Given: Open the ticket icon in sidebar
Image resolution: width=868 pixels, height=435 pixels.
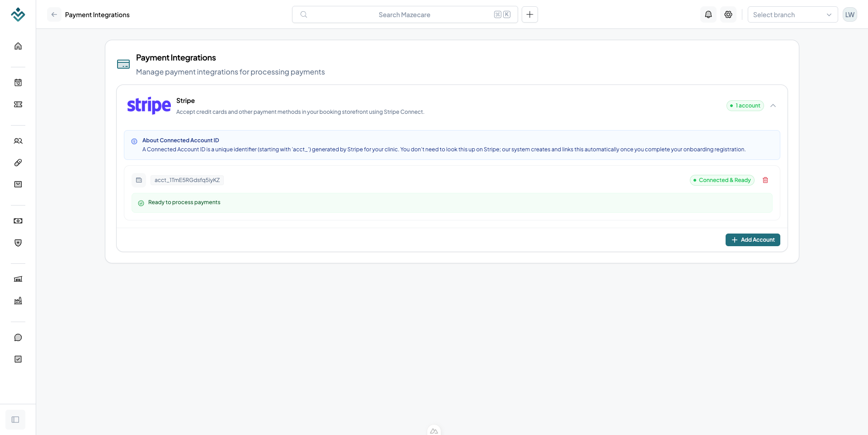Looking at the screenshot, I should 18,104.
